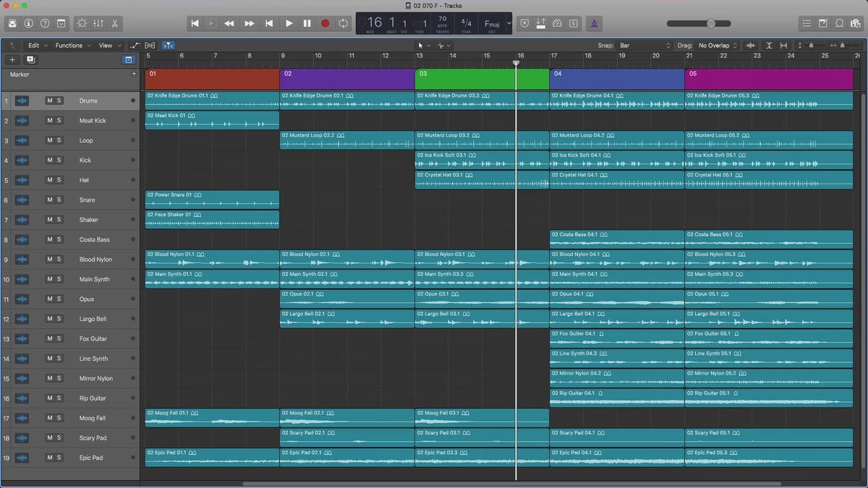Click the Play button
The height and width of the screenshot is (488, 868).
coord(289,23)
